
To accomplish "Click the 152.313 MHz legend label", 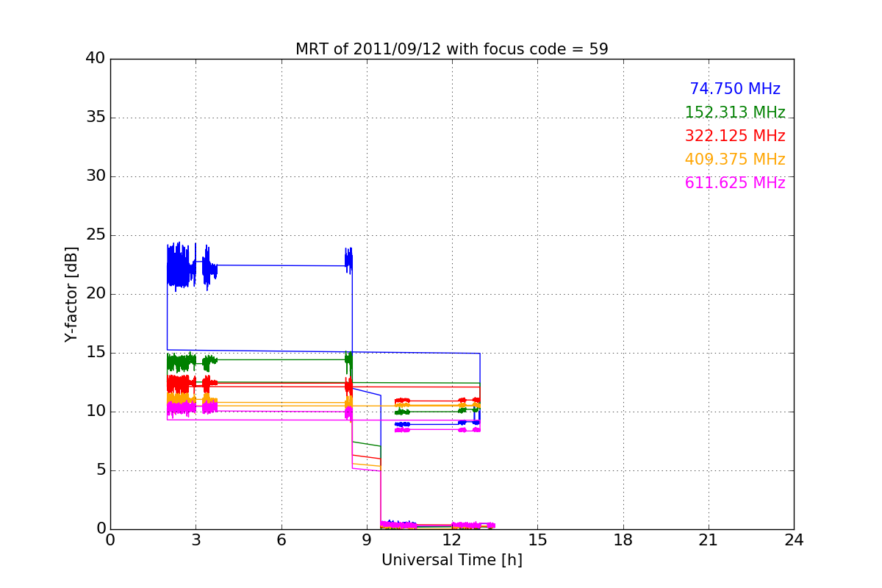I will tap(735, 112).
